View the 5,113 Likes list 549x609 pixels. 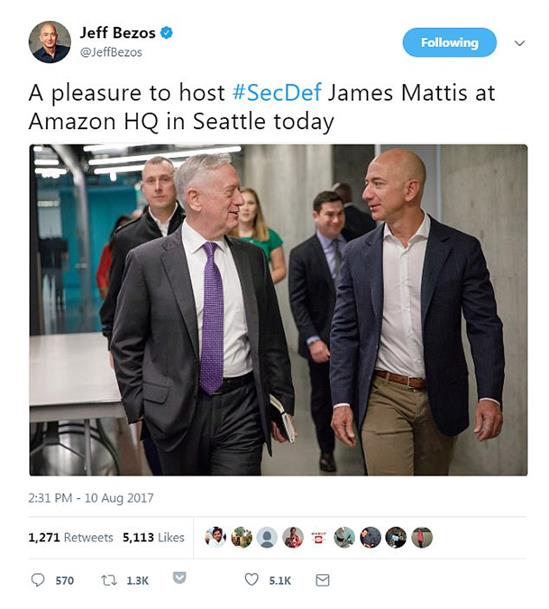pyautogui.click(x=153, y=538)
